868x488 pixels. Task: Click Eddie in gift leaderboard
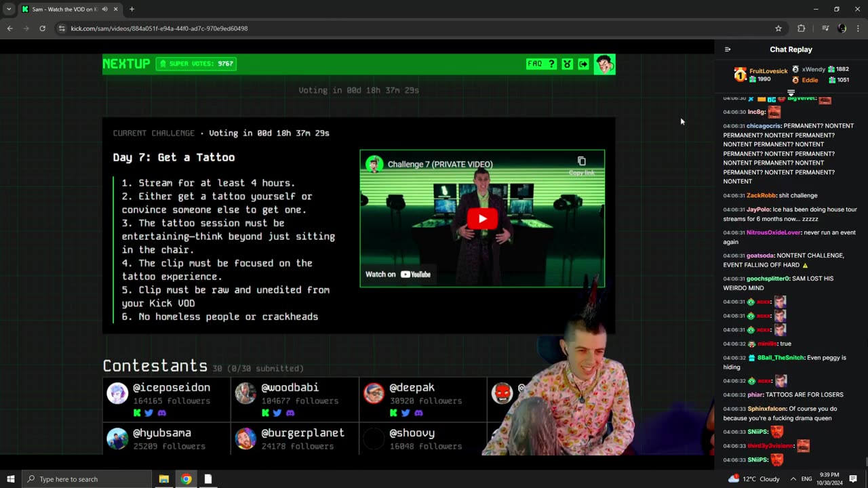810,80
